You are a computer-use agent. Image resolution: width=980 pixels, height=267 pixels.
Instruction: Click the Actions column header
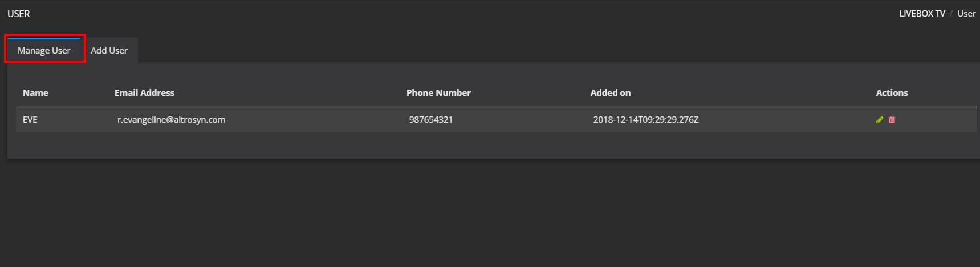[x=892, y=92]
